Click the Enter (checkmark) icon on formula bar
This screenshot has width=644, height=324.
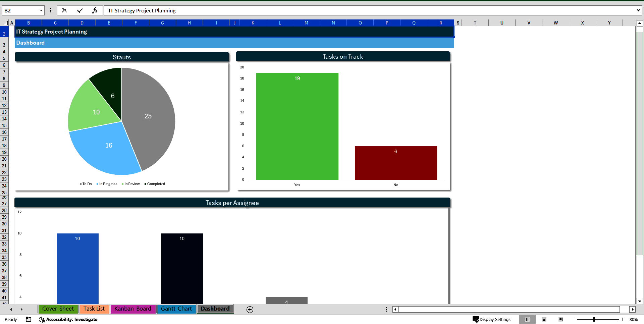pyautogui.click(x=80, y=10)
